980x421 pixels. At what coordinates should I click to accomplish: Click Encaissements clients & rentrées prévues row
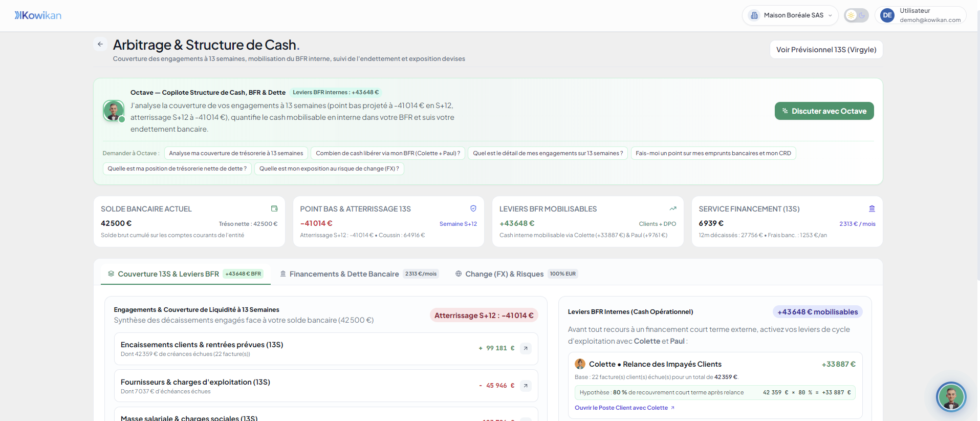coord(326,349)
